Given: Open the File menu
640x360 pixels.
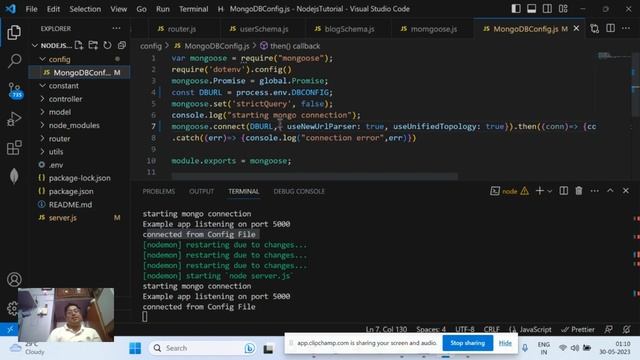Looking at the screenshot, I should pos(31,9).
